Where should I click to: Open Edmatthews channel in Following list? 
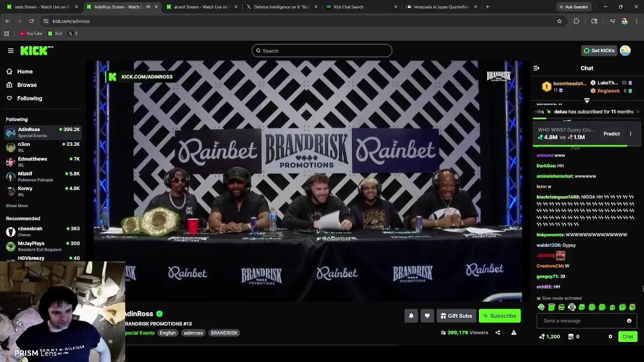[x=43, y=161]
